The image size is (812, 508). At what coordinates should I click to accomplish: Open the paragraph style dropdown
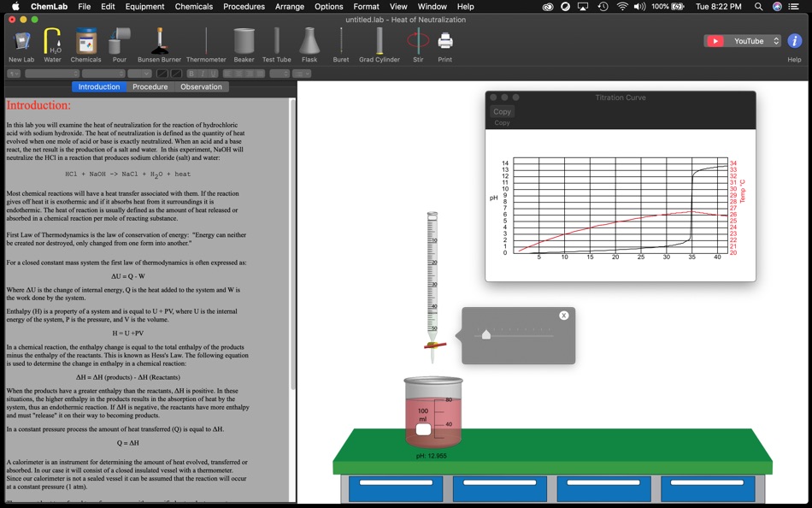[x=14, y=74]
